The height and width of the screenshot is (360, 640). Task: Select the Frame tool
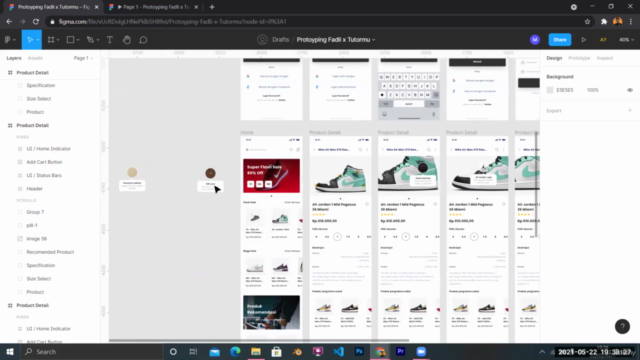click(x=51, y=40)
